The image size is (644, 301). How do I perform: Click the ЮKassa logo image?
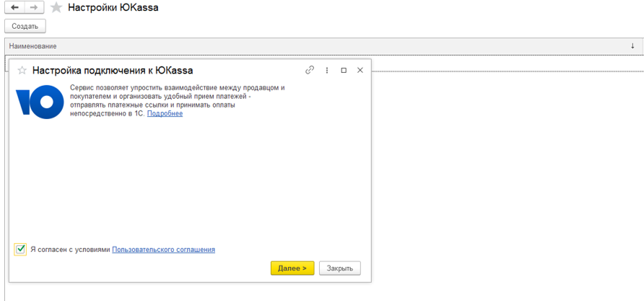(40, 102)
